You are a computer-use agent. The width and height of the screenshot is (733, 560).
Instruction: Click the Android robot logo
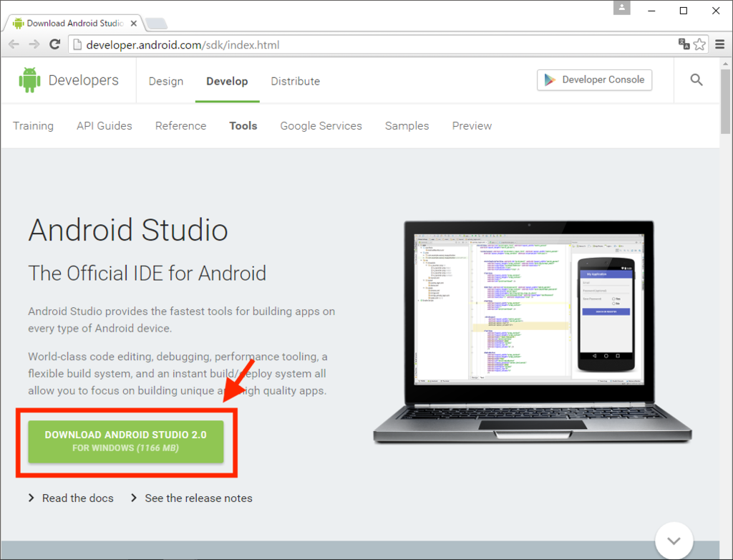(x=29, y=80)
